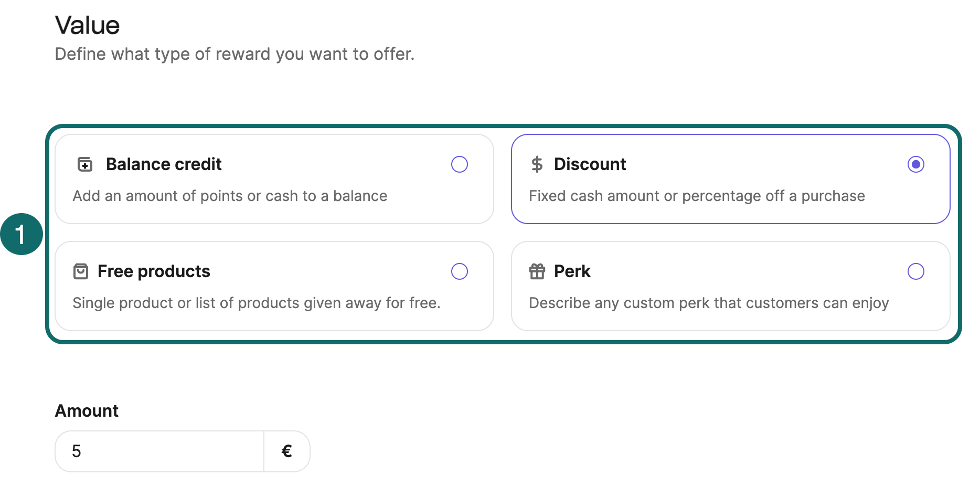Click the Free products shopping bag icon

point(81,271)
